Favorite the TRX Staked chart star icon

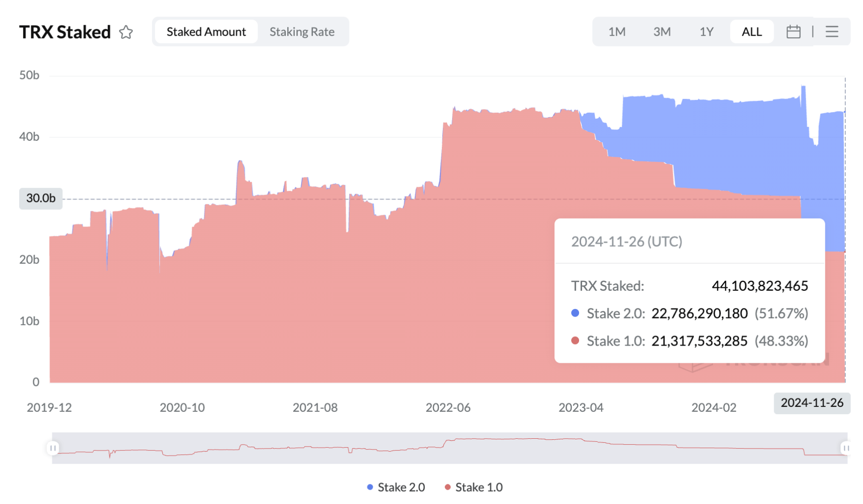point(126,32)
